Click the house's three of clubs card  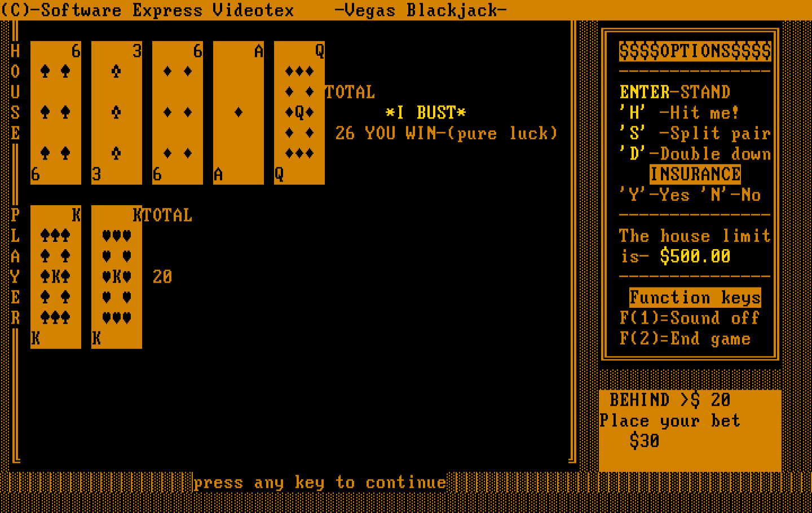tap(117, 113)
